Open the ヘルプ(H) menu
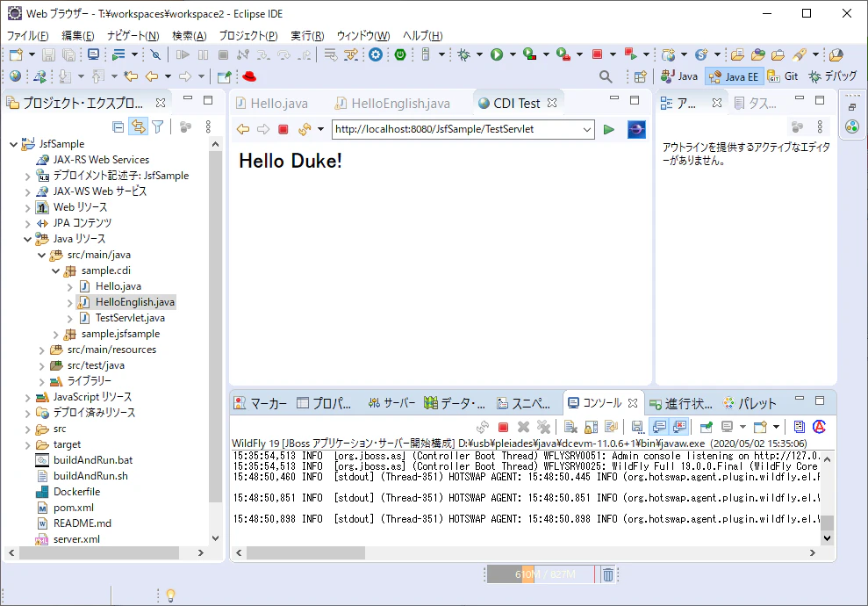The height and width of the screenshot is (606, 868). [x=422, y=35]
